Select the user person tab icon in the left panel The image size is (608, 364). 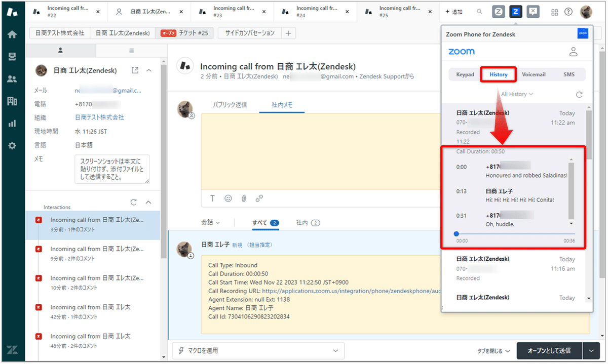[61, 50]
